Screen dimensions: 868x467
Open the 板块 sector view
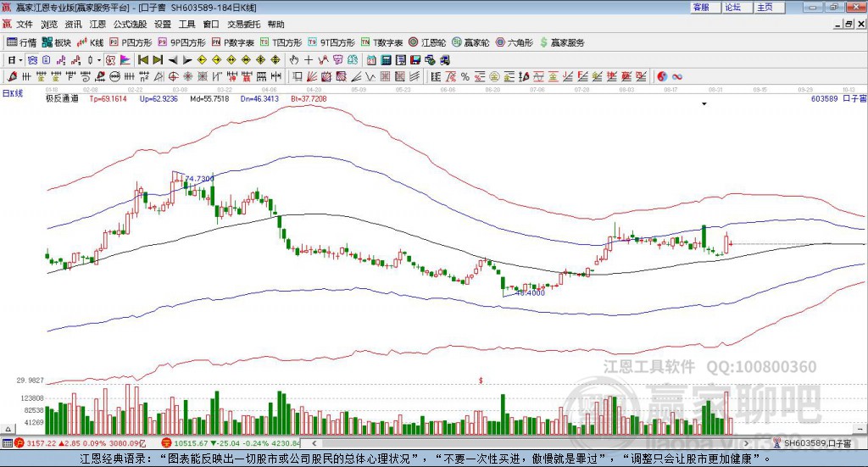57,42
